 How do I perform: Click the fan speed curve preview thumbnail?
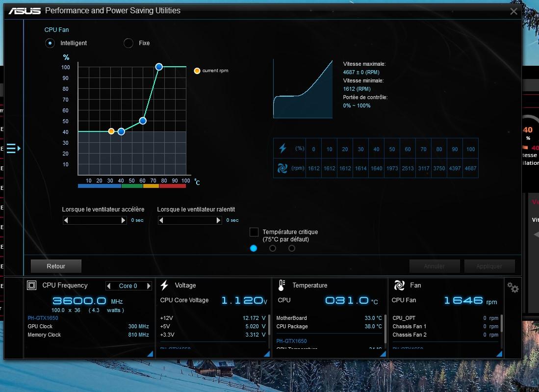tap(303, 89)
